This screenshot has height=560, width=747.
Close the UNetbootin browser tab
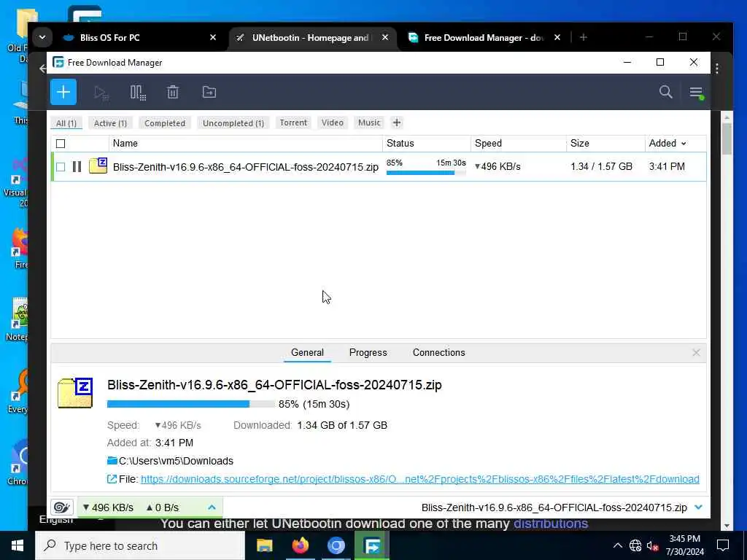coord(385,37)
